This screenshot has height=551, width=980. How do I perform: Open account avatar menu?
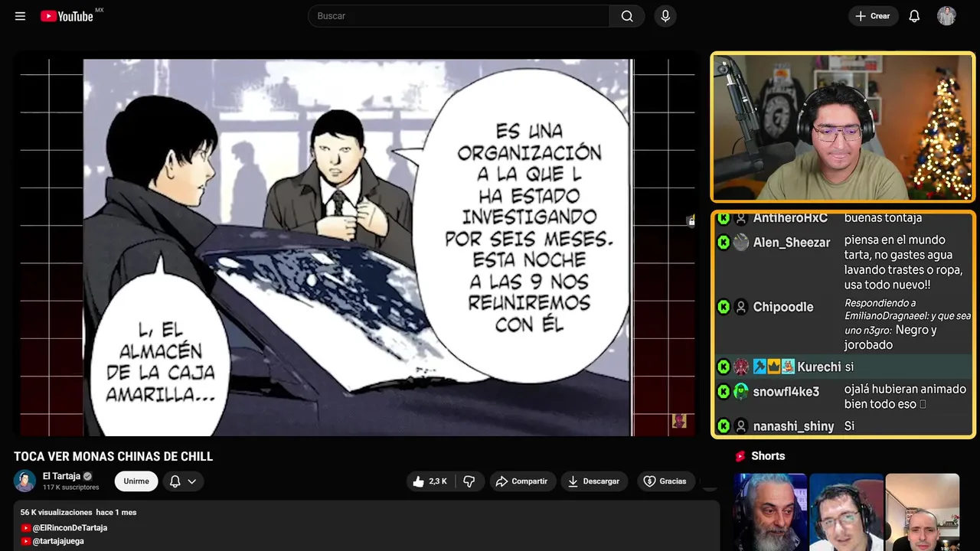click(x=946, y=16)
